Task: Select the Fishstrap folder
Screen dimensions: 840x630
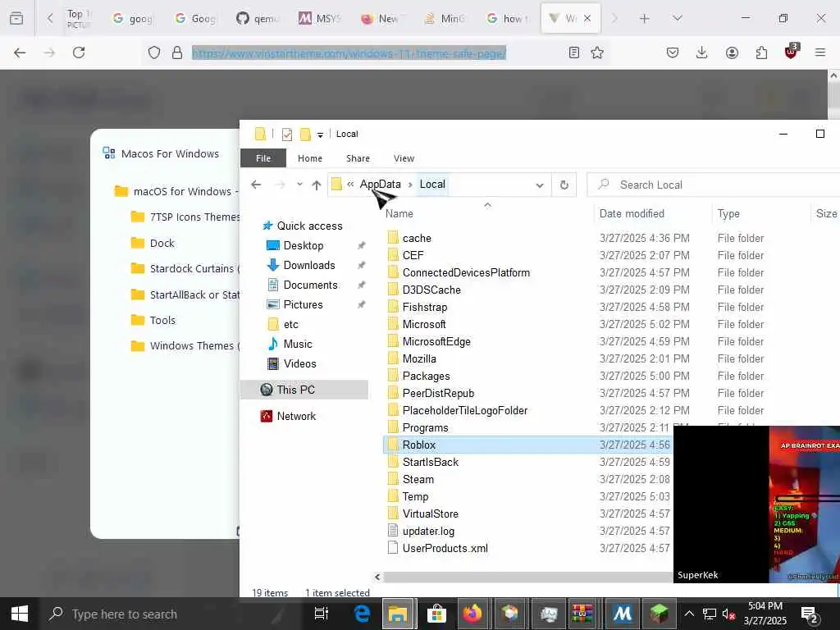Action: [x=424, y=307]
